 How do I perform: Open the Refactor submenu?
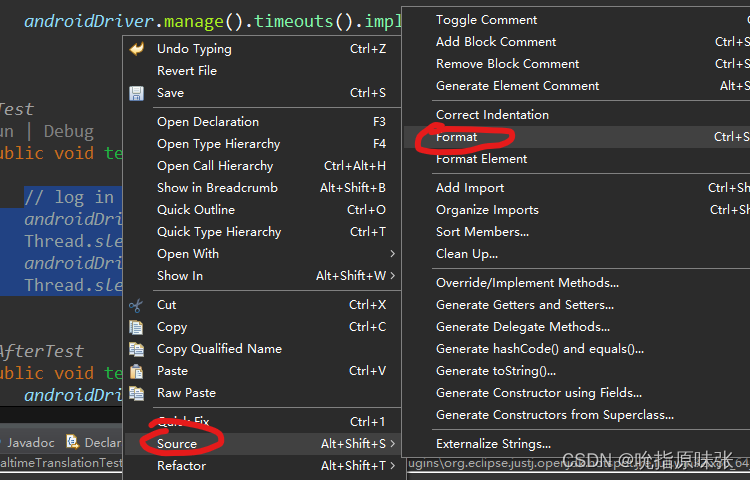pyautogui.click(x=181, y=465)
